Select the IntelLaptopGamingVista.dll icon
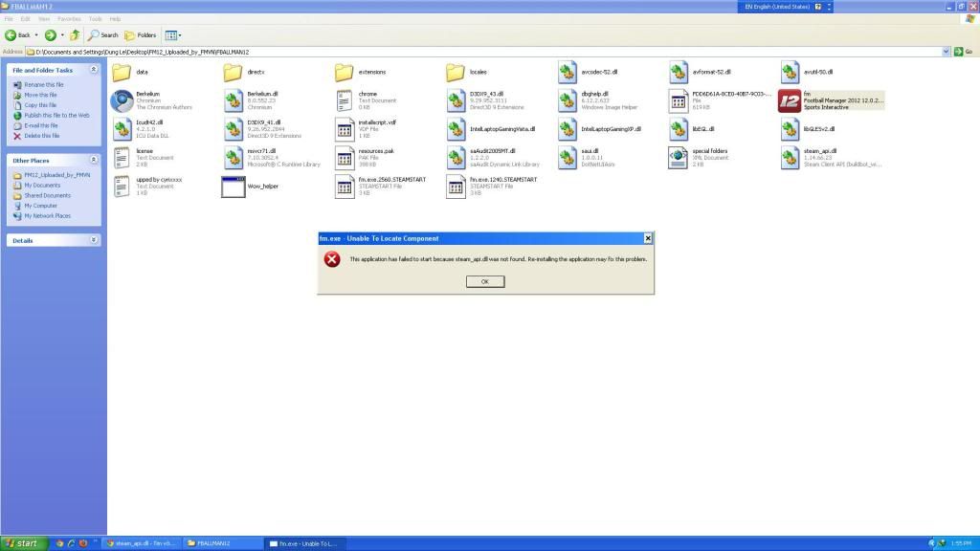980x551 pixels. (456, 129)
